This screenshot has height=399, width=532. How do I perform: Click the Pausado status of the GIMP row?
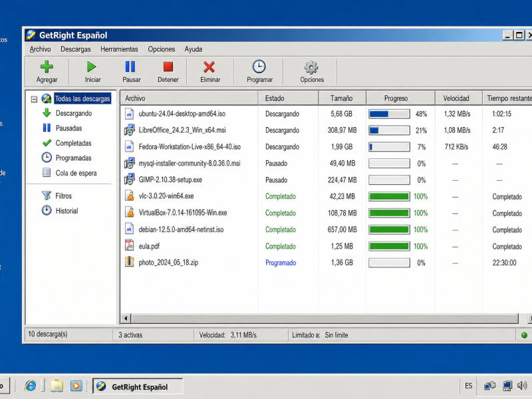click(x=276, y=180)
